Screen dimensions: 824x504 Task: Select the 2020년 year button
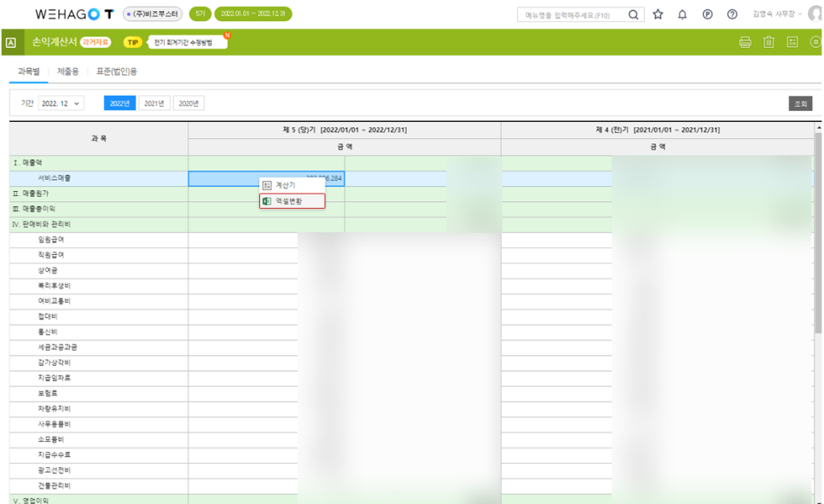point(189,103)
